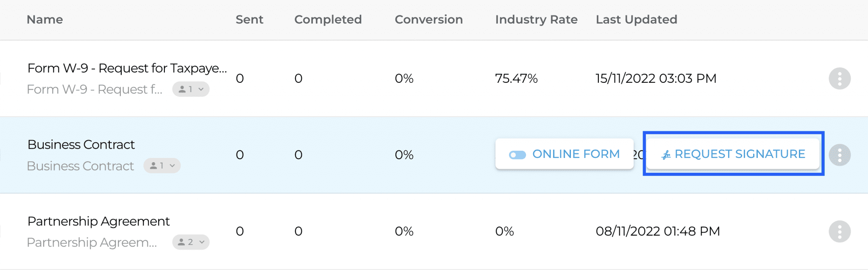
Task: Toggle the Online Form switch
Action: tap(517, 155)
